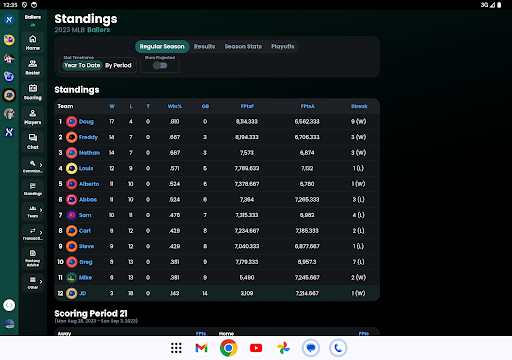Open Mike's team from standings
The image size is (512, 360).
coord(85,278)
